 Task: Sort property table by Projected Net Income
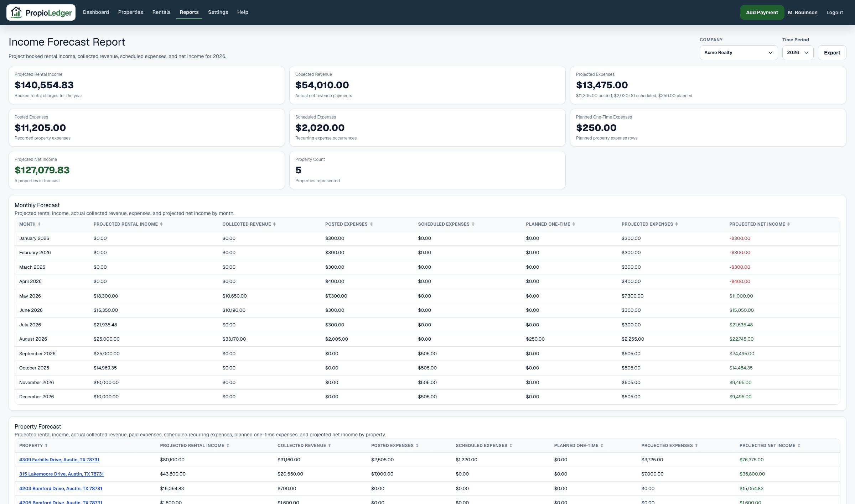click(x=770, y=446)
